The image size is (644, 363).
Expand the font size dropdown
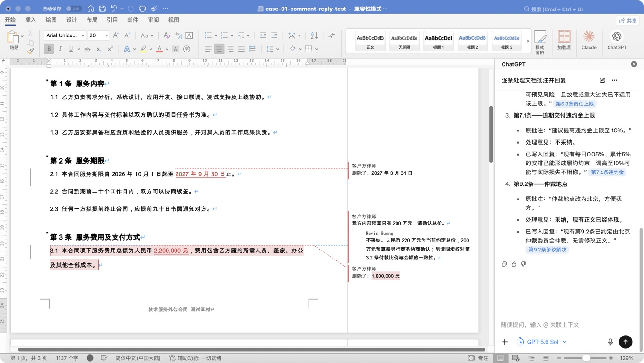point(106,35)
